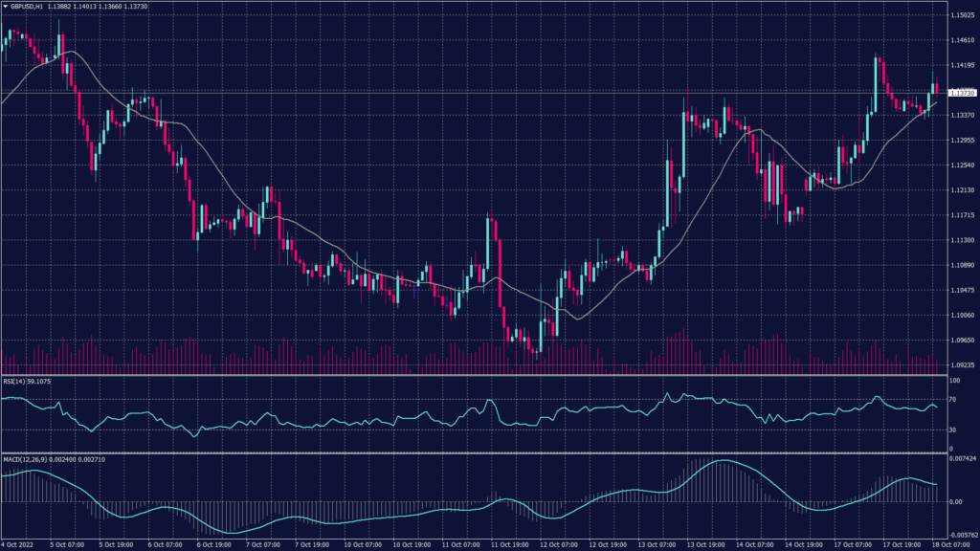Image resolution: width=980 pixels, height=551 pixels.
Task: Click the triangle arrow beside GBPUSD,H1
Action: [x=5, y=7]
